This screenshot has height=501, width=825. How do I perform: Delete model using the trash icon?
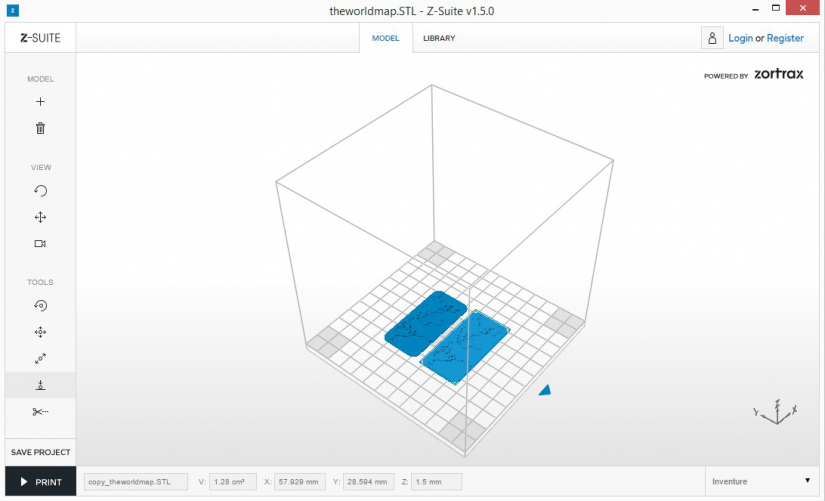pyautogui.click(x=40, y=128)
